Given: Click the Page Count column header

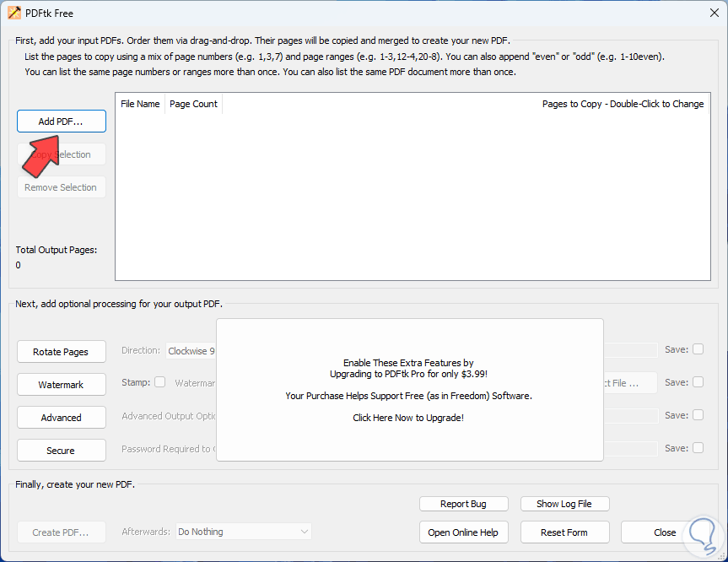Looking at the screenshot, I should pyautogui.click(x=193, y=104).
